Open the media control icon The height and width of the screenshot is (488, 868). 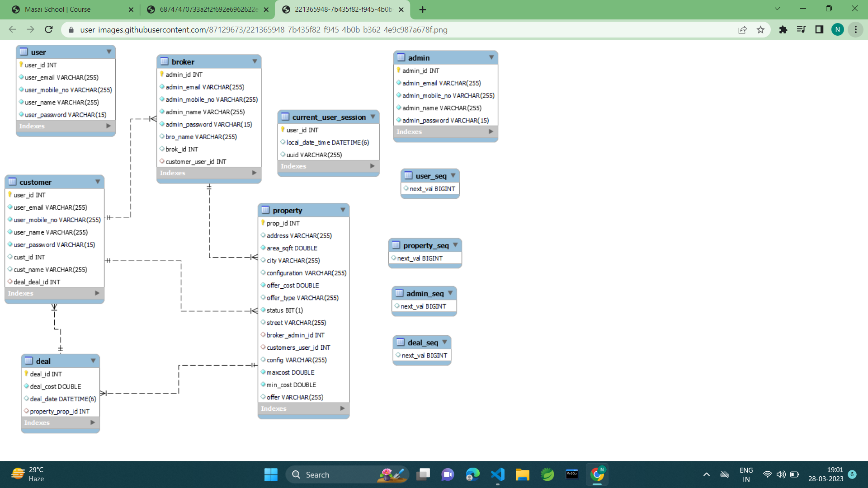click(x=801, y=30)
